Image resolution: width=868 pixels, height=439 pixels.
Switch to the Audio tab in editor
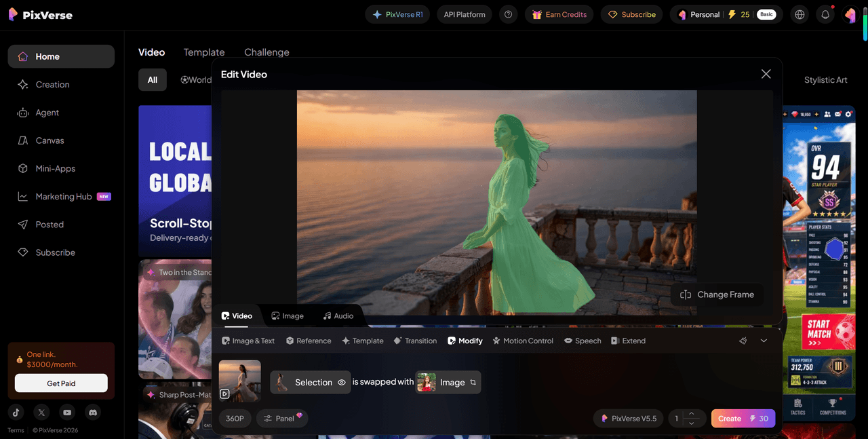338,316
